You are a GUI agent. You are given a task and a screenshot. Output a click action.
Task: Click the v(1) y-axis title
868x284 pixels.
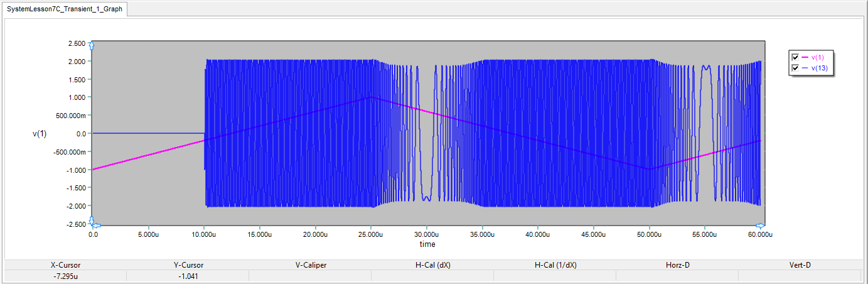point(39,134)
